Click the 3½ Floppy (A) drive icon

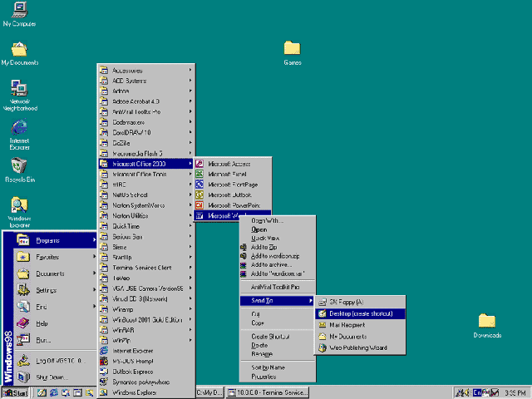323,302
